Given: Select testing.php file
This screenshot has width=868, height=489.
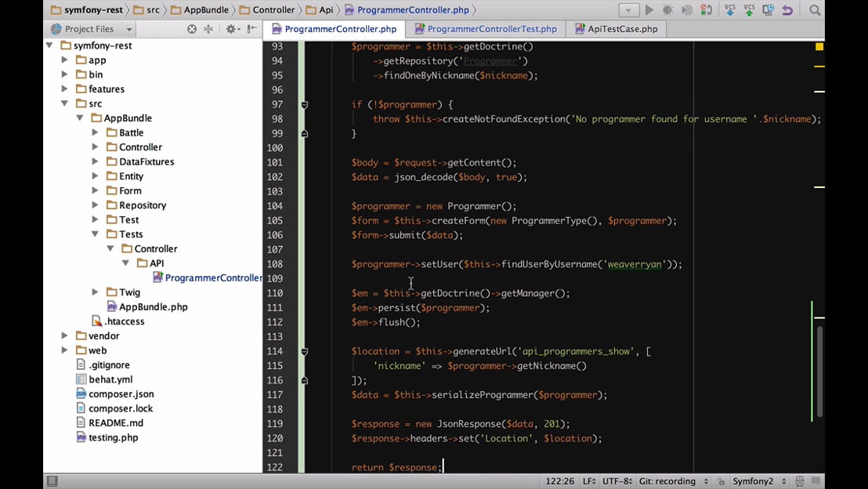Looking at the screenshot, I should coord(107,437).
